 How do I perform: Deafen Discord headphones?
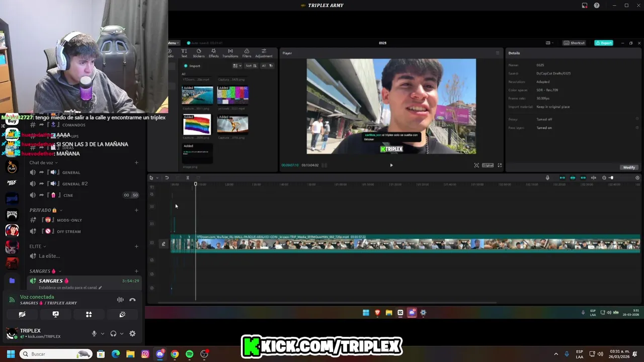pyautogui.click(x=113, y=333)
